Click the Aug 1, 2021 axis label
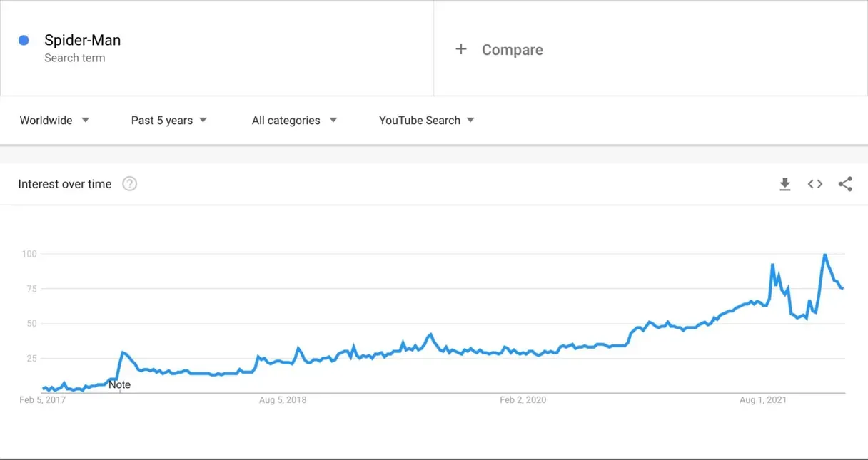 point(762,400)
